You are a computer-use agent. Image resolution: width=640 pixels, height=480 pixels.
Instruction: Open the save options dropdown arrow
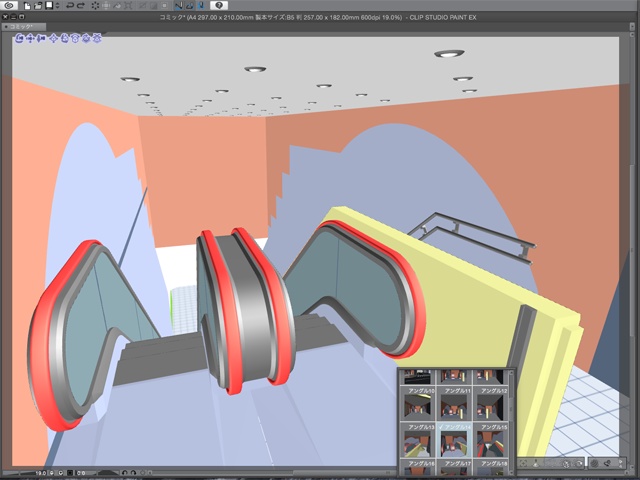point(59,6)
